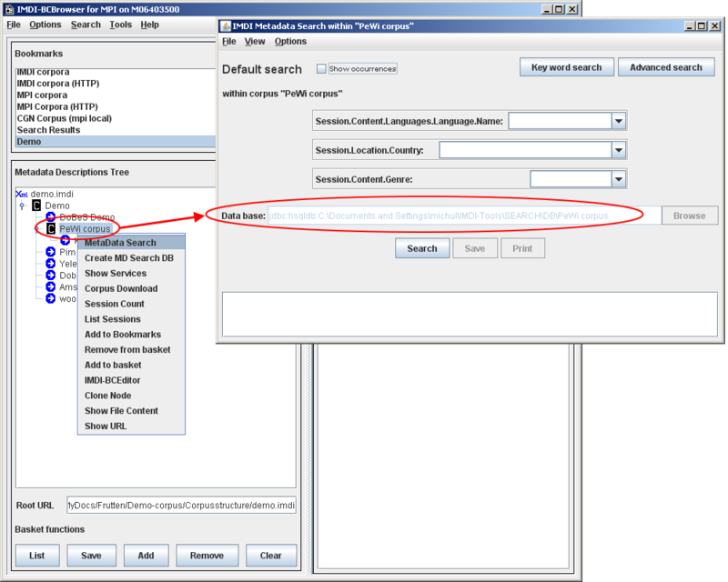Click the black corpus icon next to Demo
Viewport: 728px width, 582px height.
point(36,206)
